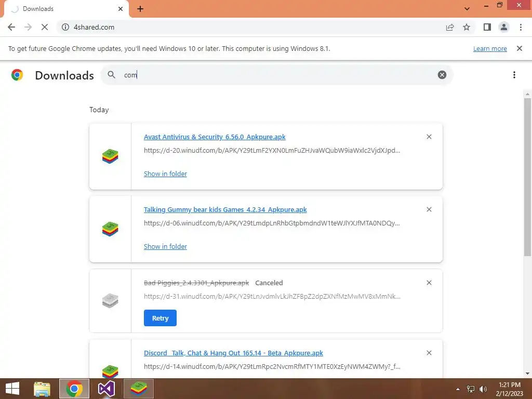Click the scrollbar up arrow
Image resolution: width=532 pixels, height=399 pixels.
[527, 94]
